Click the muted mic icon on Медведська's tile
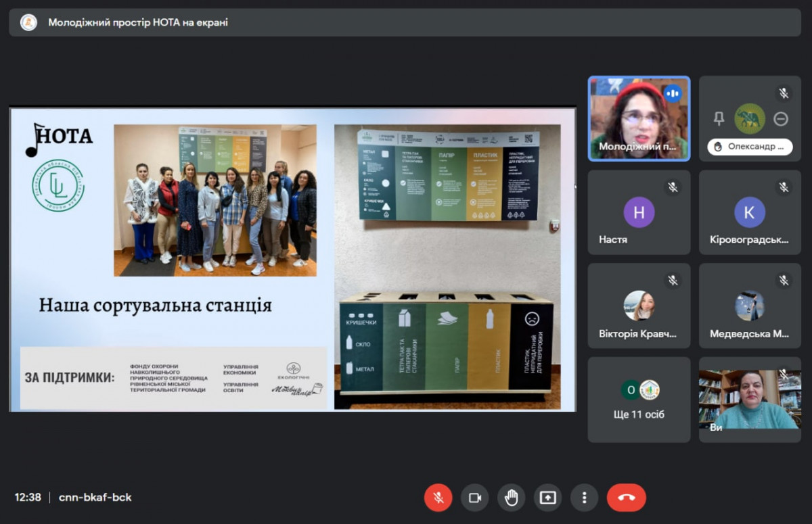 tap(784, 280)
